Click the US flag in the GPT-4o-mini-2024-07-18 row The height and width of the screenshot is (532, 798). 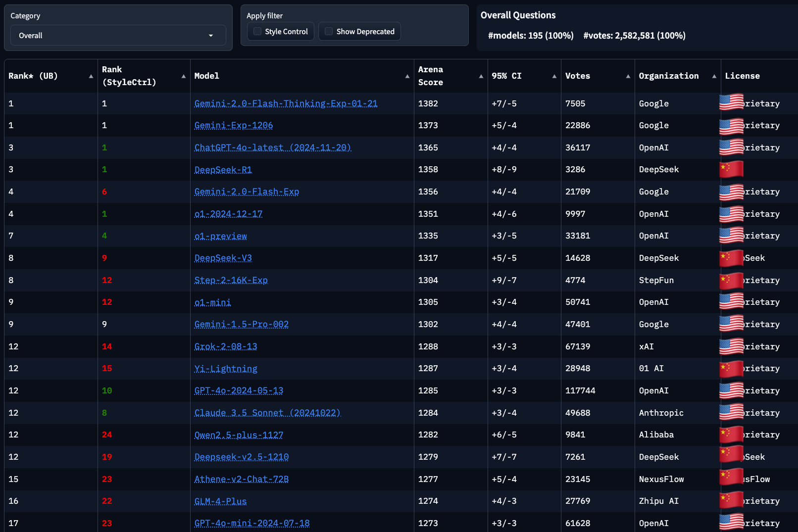(x=732, y=523)
